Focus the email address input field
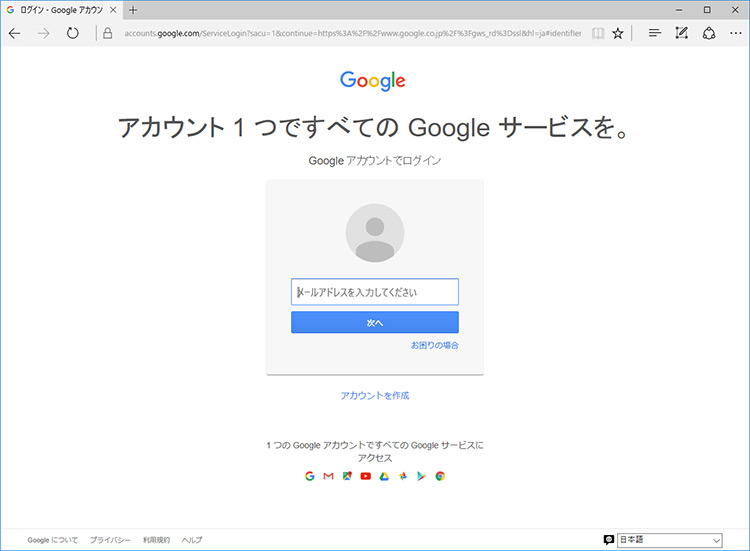Viewport: 750px width, 551px height. pos(375,292)
